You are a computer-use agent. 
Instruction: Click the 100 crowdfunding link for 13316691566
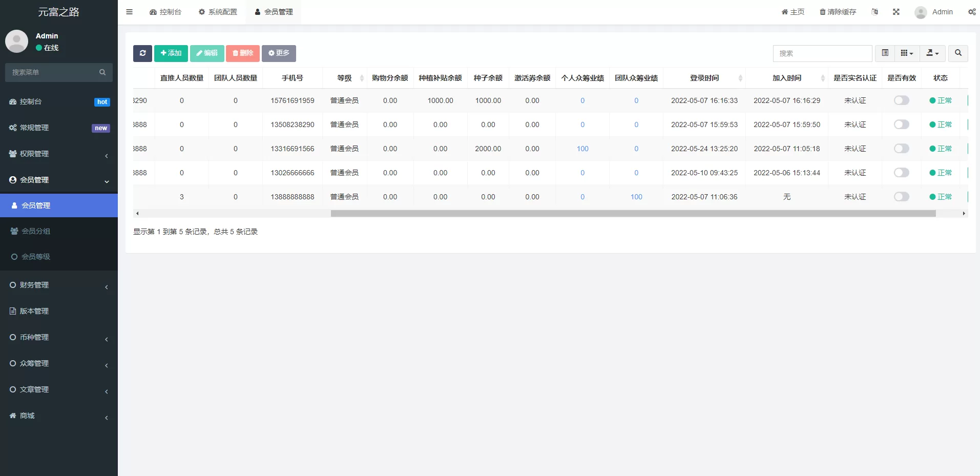[582, 149]
